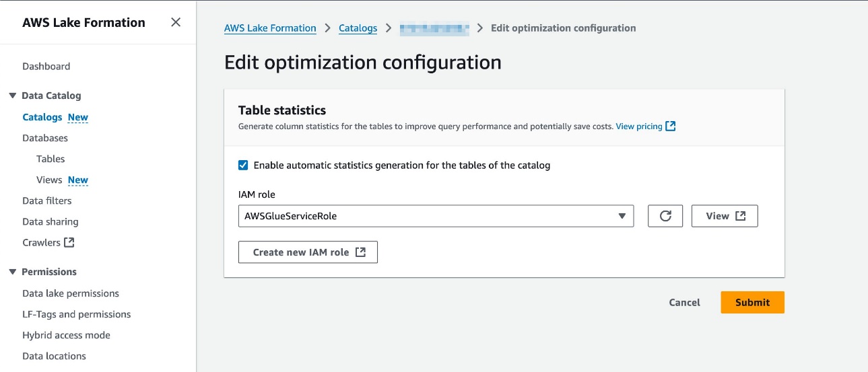This screenshot has width=868, height=372.
Task: Select Tables in the sidebar
Action: 51,159
